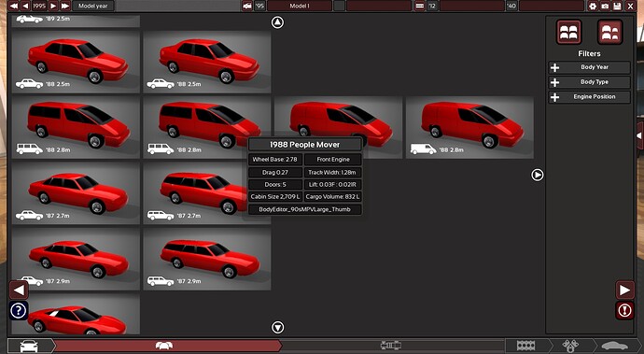Open warnings with the exclamation mark icon
This screenshot has width=644, height=354.
click(x=624, y=310)
